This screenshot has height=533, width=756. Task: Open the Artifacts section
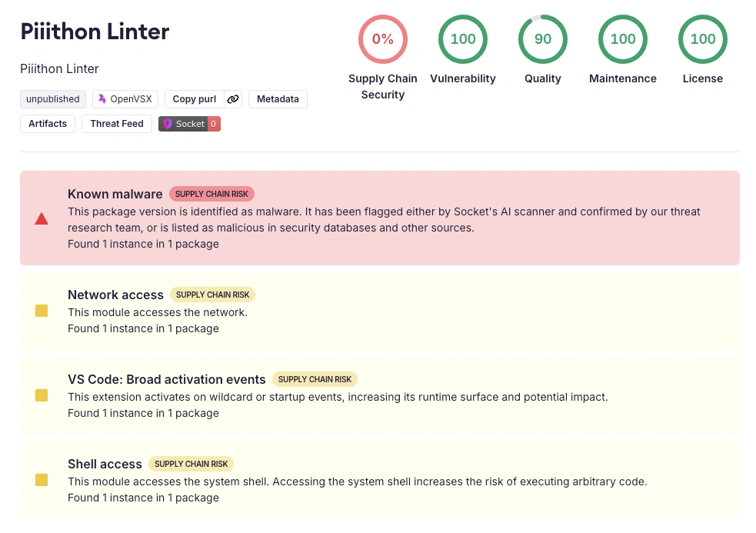(x=48, y=124)
